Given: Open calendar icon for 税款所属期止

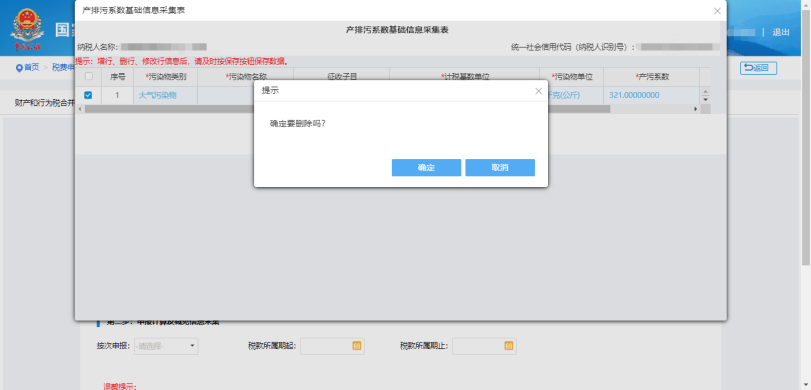Looking at the screenshot, I should coord(508,346).
